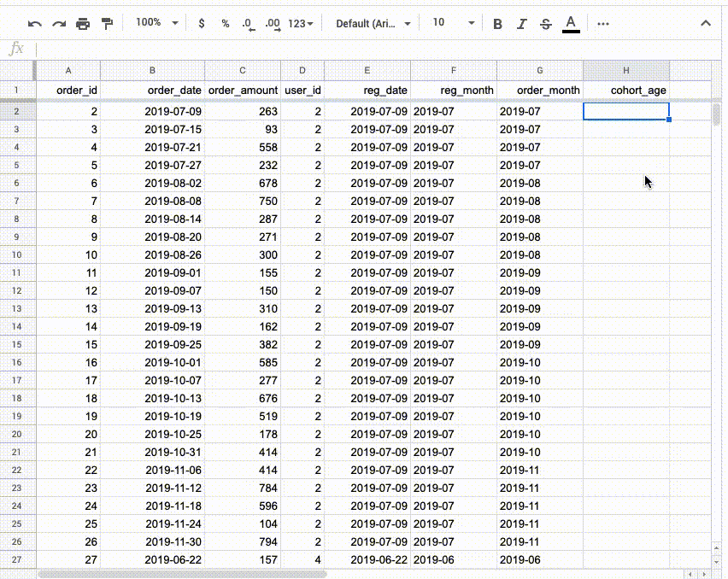Image resolution: width=728 pixels, height=579 pixels.
Task: Open the More toolbar options ellipsis
Action: point(603,24)
